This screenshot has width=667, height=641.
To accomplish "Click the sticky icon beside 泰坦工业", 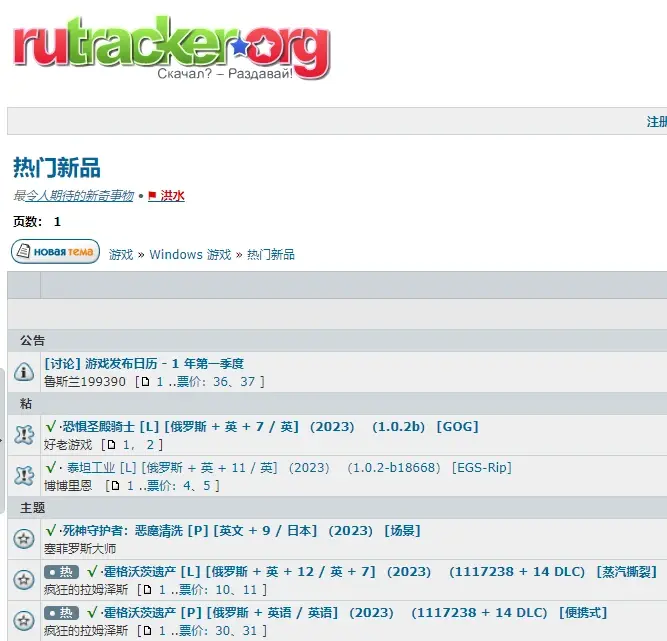I will click(x=24, y=476).
